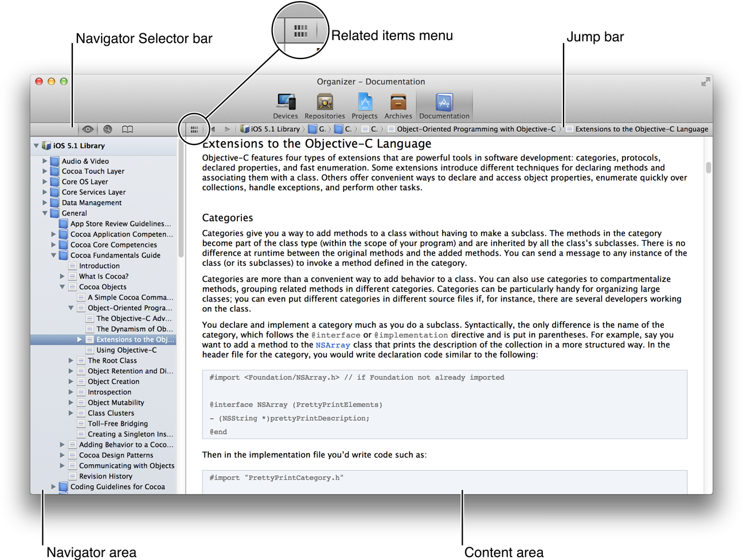Open the Projects organizer
Viewport: 743px width, 560px height.
pyautogui.click(x=364, y=105)
